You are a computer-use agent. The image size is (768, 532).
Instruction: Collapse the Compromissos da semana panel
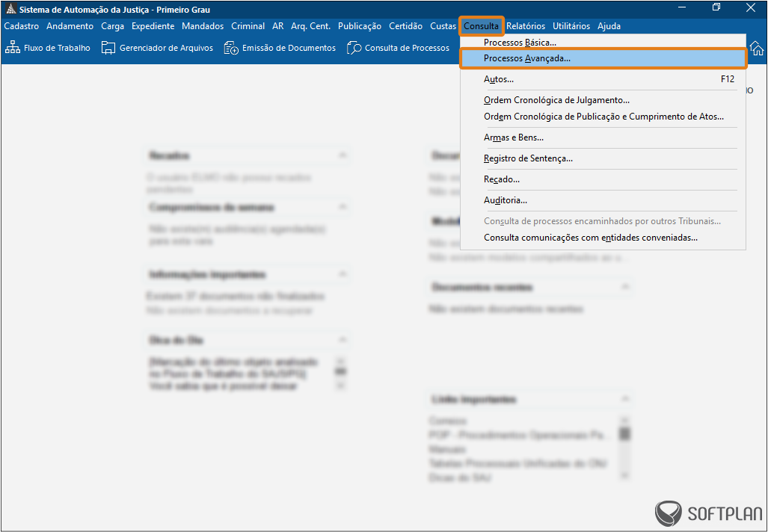pyautogui.click(x=342, y=208)
